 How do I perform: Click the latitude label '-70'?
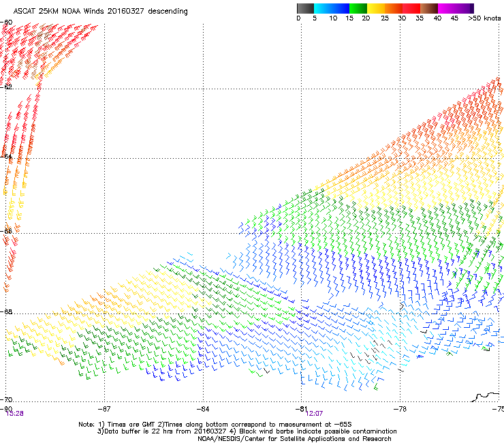[x=6, y=399]
